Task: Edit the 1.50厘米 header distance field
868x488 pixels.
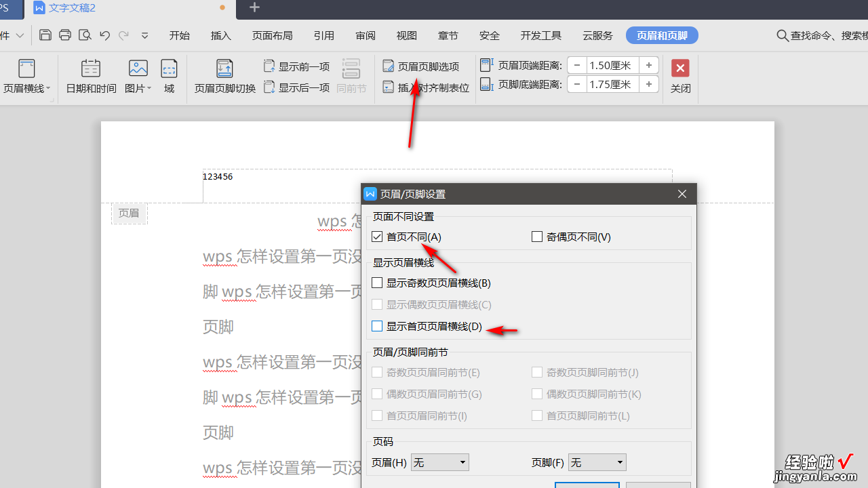Action: click(x=613, y=65)
